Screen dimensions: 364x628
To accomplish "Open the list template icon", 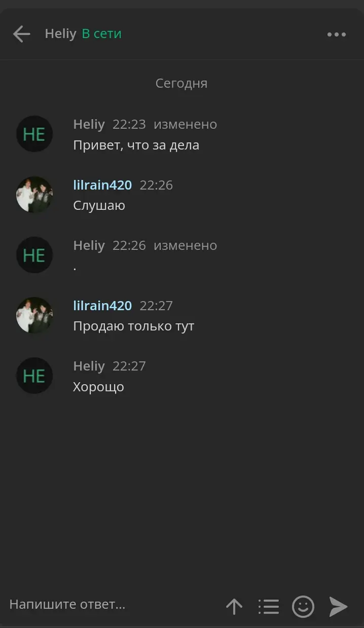I will click(269, 606).
